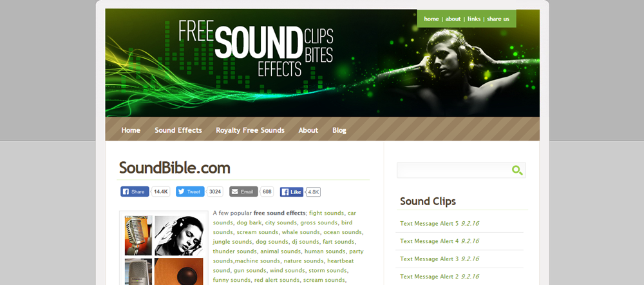
Task: Share page via Facebook Share button
Action: (x=135, y=192)
